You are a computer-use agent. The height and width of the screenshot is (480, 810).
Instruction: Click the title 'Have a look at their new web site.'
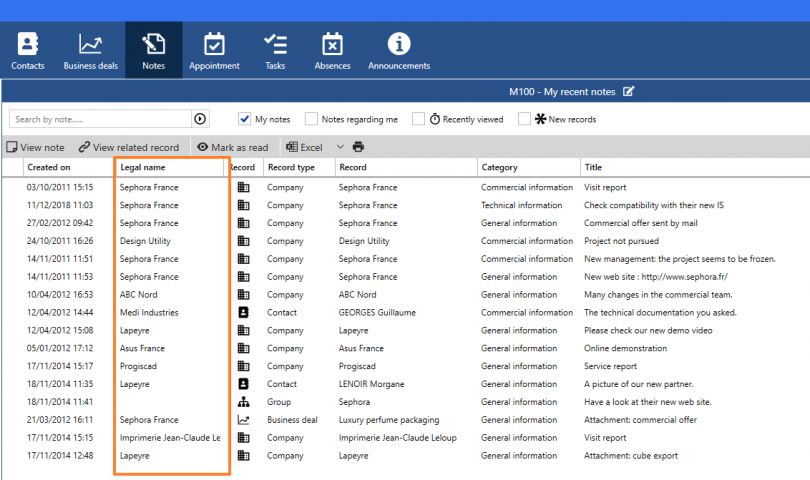pyautogui.click(x=648, y=402)
